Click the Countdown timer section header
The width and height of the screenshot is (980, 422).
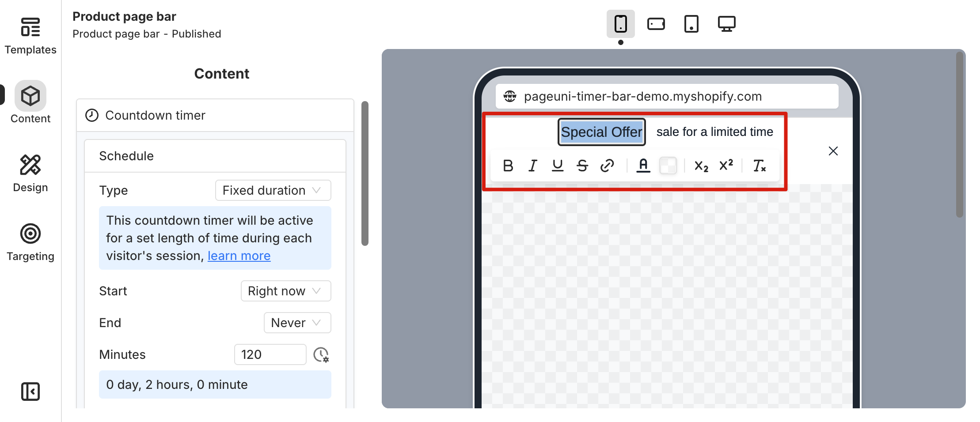point(215,115)
